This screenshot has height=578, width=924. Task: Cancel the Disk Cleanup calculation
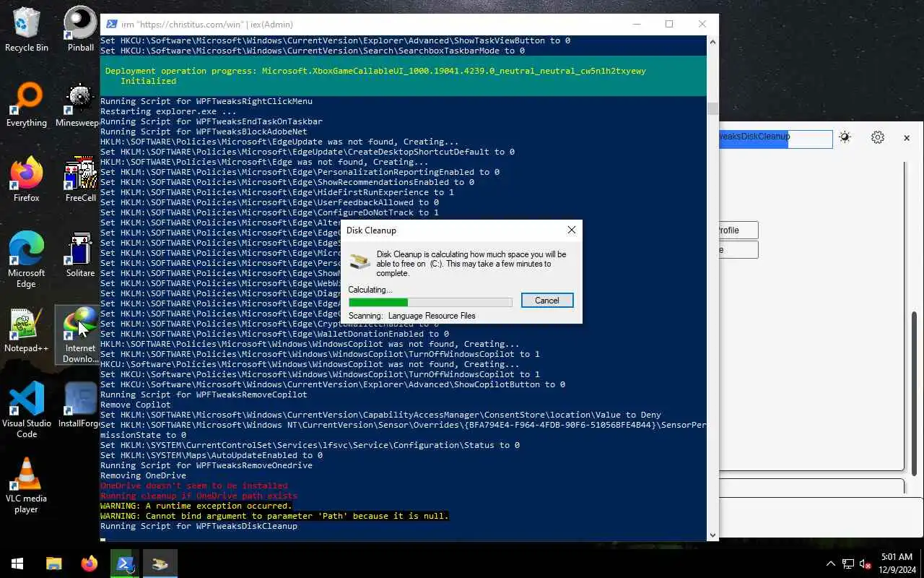(x=546, y=301)
